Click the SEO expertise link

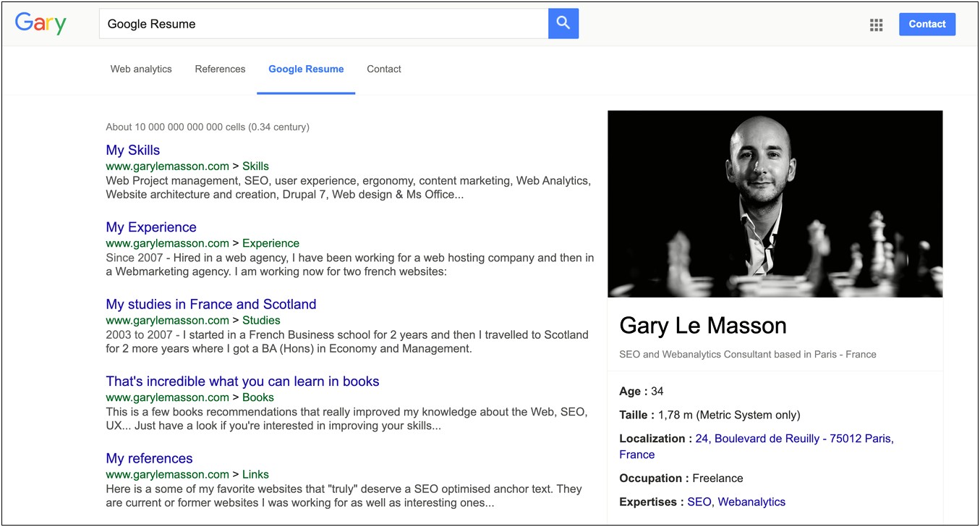coord(699,502)
